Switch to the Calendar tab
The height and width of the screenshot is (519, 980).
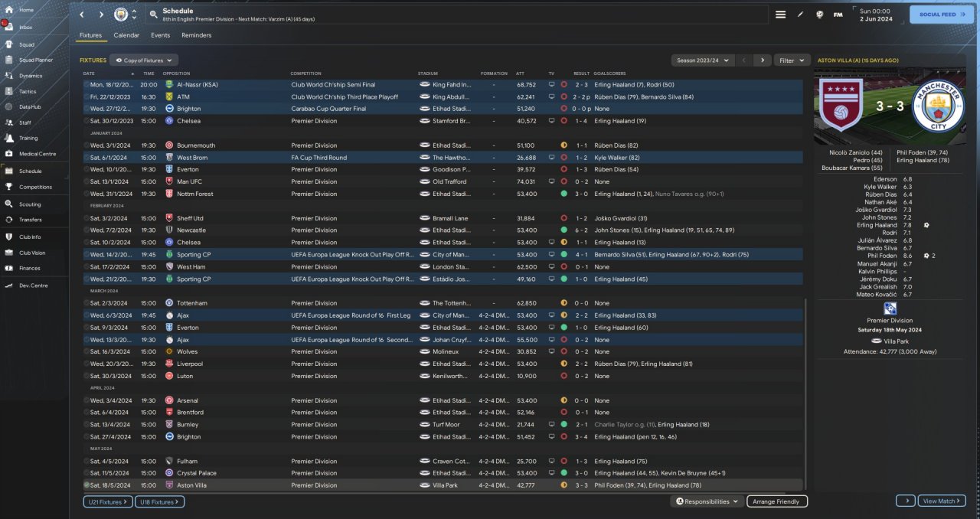click(x=126, y=35)
